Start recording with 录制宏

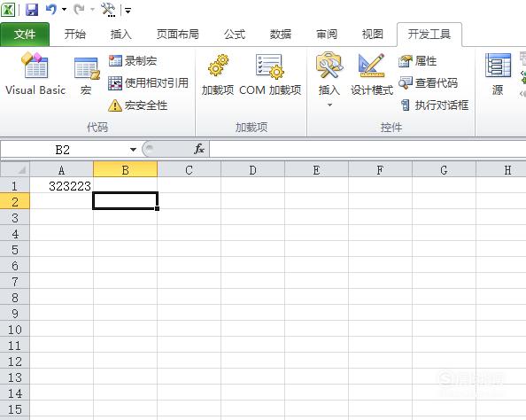tap(133, 61)
